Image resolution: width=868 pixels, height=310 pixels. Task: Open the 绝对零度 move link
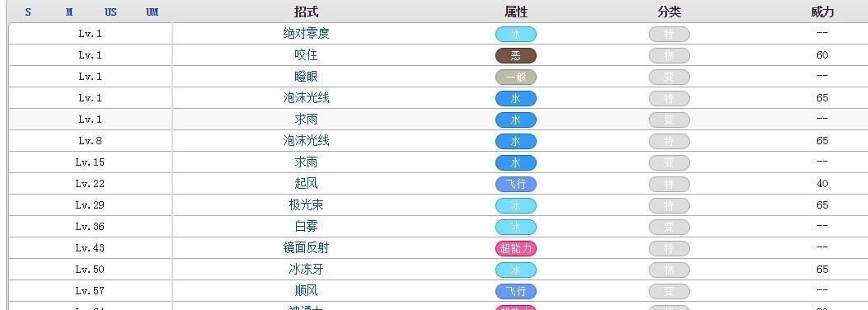tap(306, 33)
